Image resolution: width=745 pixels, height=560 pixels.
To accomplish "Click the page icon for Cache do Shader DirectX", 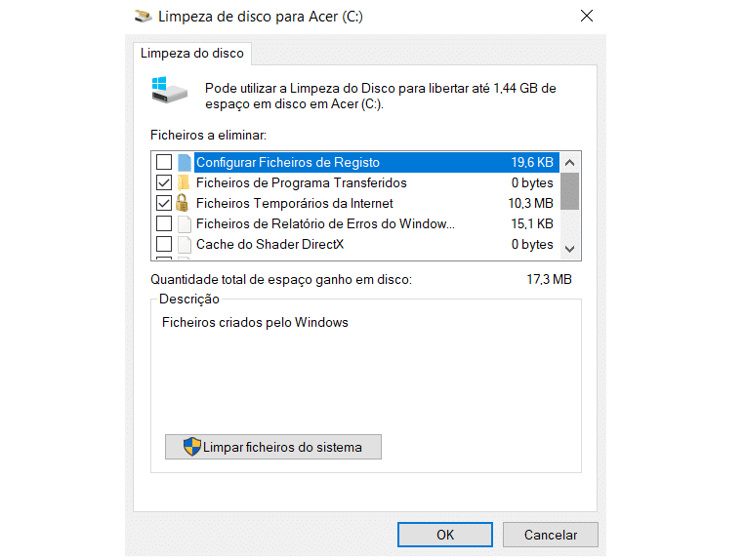I will 185,244.
